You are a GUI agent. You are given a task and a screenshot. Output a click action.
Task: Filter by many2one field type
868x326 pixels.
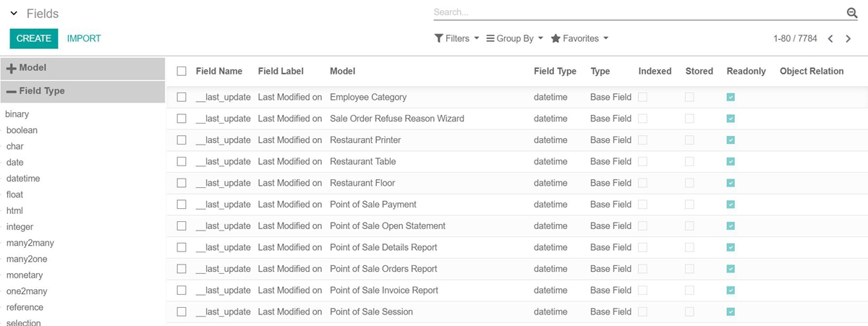click(26, 259)
